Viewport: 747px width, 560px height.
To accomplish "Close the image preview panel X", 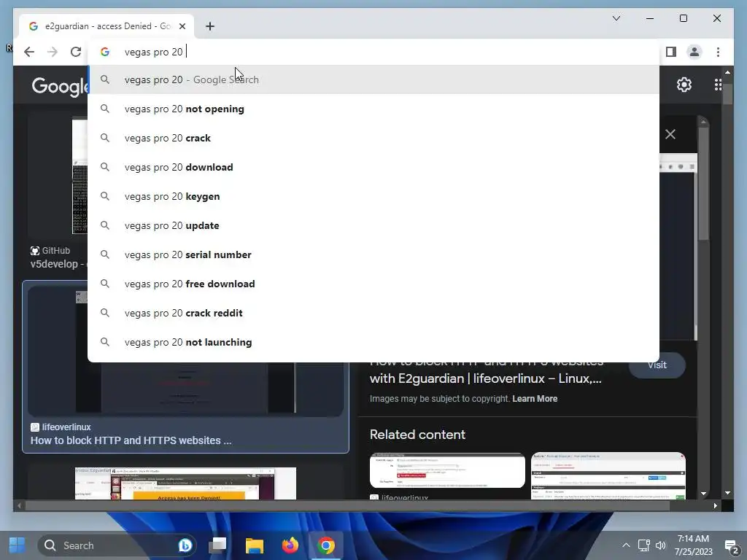I will [670, 134].
